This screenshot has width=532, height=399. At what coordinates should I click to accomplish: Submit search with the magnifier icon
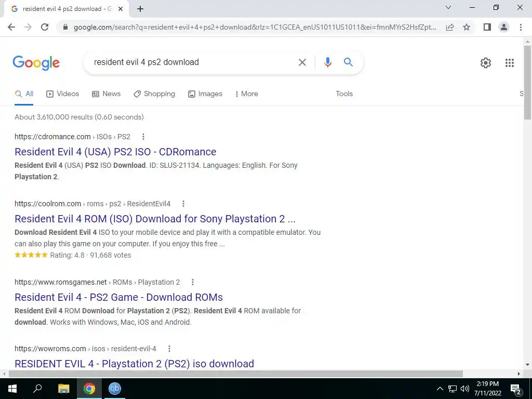[x=348, y=62]
